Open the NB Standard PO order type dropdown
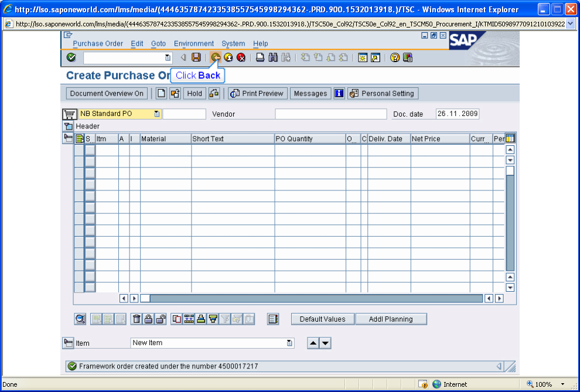 tap(157, 114)
